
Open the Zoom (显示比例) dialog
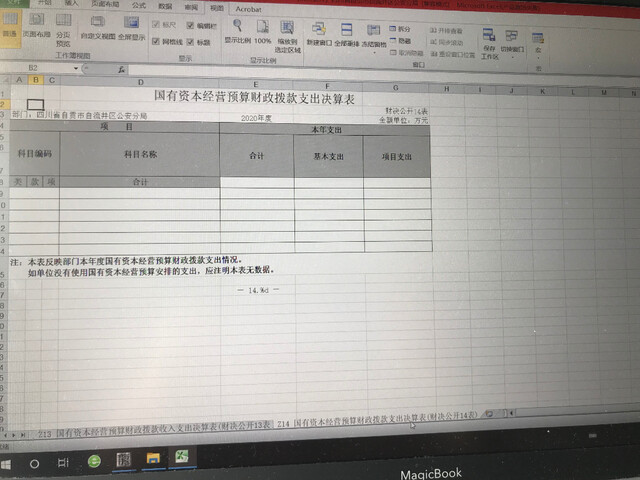click(x=237, y=30)
